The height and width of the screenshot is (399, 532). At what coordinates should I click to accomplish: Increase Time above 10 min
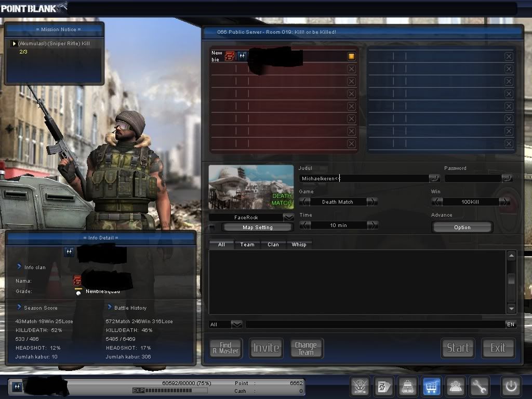[373, 225]
